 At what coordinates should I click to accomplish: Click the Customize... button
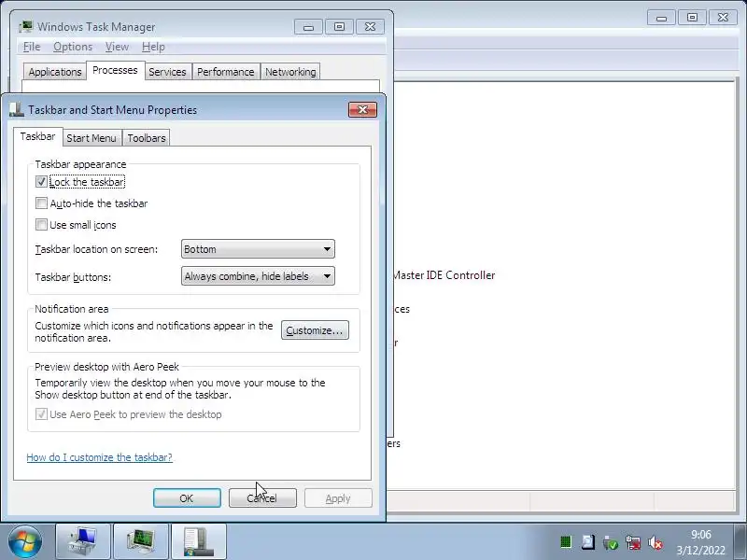[x=315, y=330]
